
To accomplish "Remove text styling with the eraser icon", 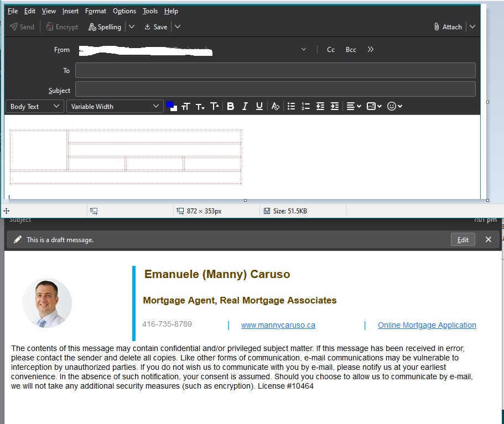I will [276, 106].
